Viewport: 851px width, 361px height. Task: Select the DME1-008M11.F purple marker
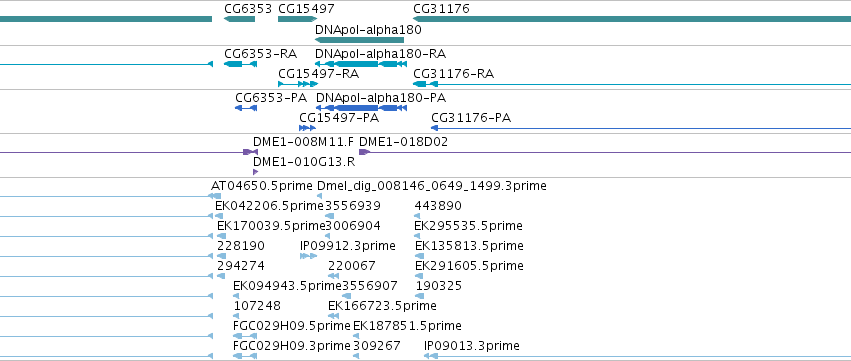tap(250, 152)
